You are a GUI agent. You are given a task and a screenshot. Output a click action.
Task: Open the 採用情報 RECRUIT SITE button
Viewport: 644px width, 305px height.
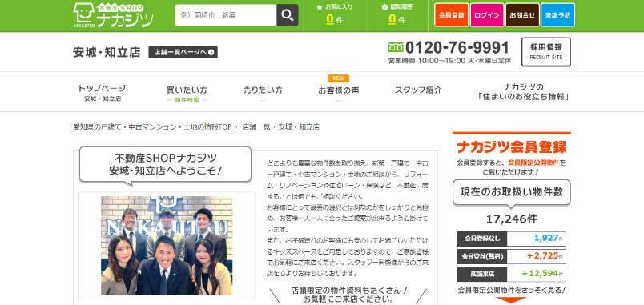pyautogui.click(x=545, y=52)
